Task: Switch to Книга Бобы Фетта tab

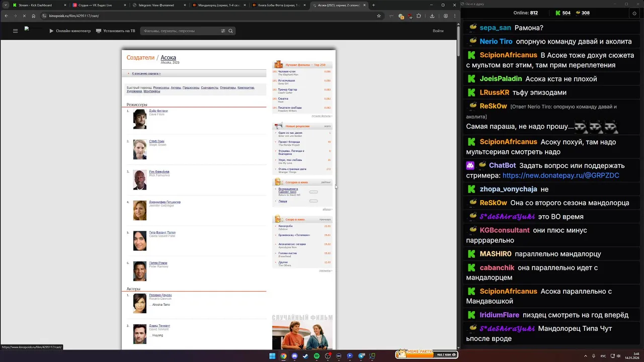Action: [278, 5]
